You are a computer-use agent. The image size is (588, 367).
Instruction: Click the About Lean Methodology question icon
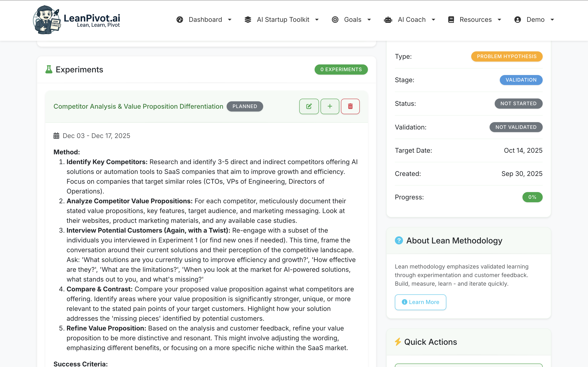tap(399, 241)
